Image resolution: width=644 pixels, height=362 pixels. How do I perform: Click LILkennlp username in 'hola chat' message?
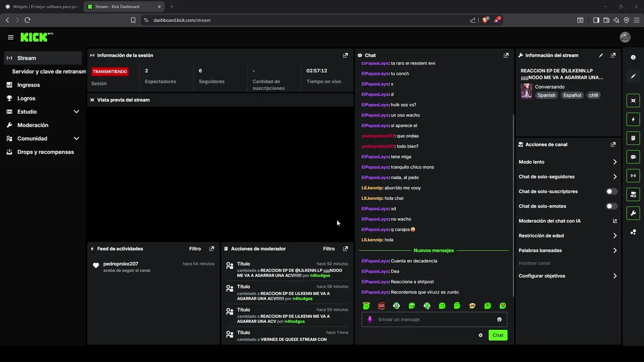[372, 198]
